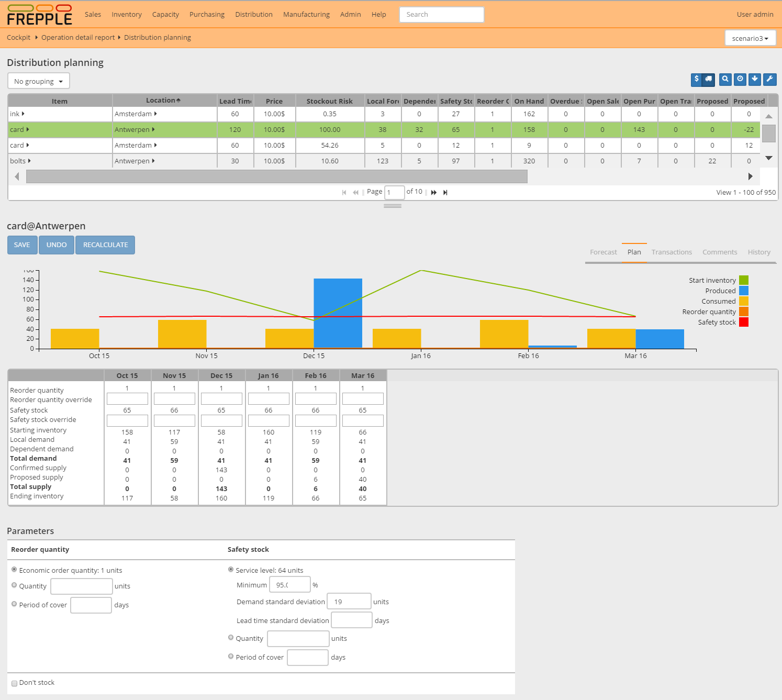
Task: Click the grid's horizontal scroll right arrow
Action: coord(750,176)
